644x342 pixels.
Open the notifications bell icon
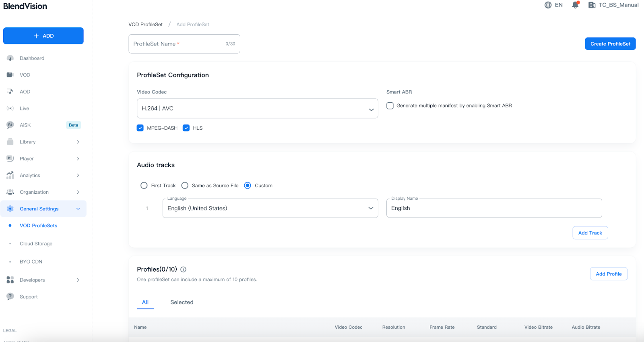coord(575,5)
